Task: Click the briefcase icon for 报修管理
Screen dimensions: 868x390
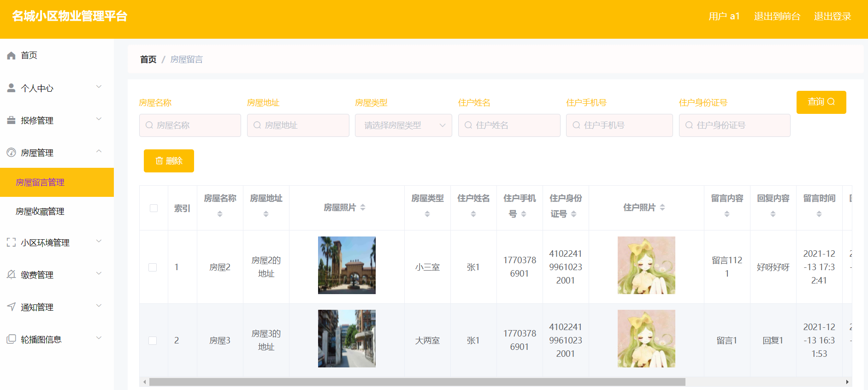Action: pyautogui.click(x=12, y=120)
